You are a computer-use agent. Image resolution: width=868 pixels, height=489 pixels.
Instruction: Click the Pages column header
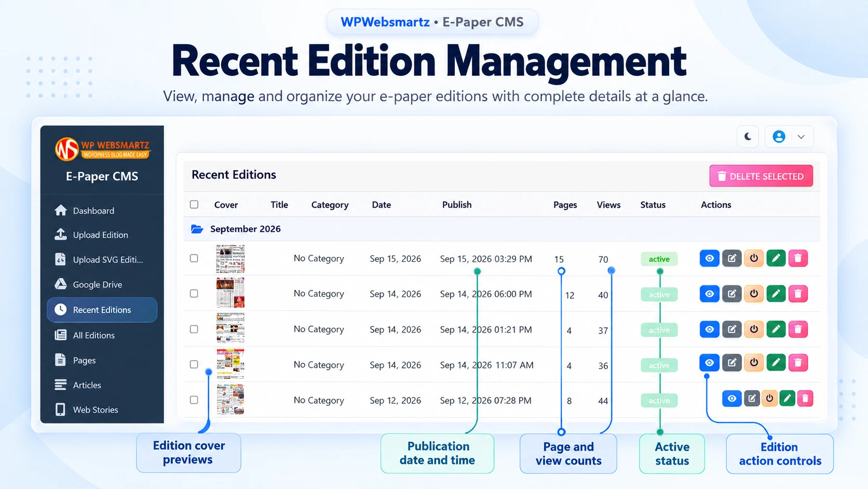point(565,205)
